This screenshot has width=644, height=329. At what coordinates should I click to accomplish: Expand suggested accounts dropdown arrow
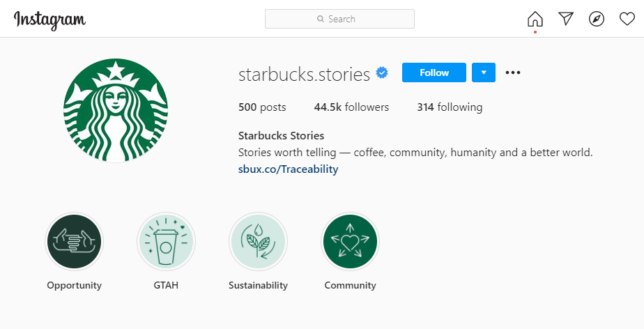pos(484,72)
